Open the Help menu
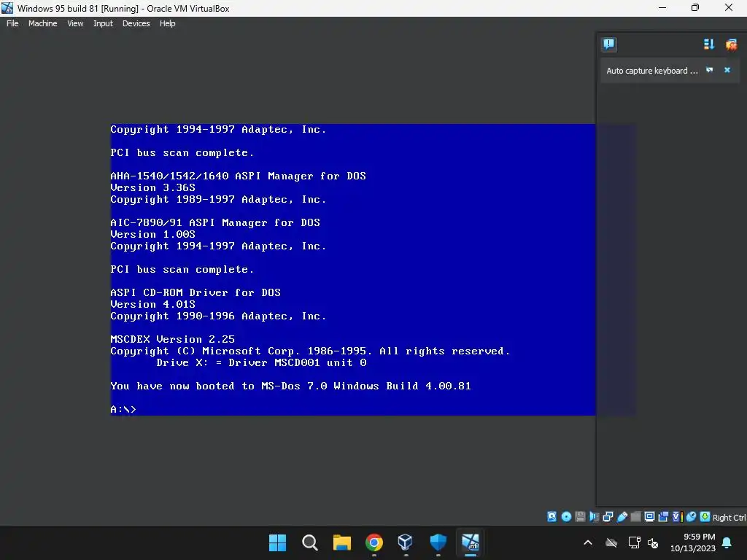 167,23
